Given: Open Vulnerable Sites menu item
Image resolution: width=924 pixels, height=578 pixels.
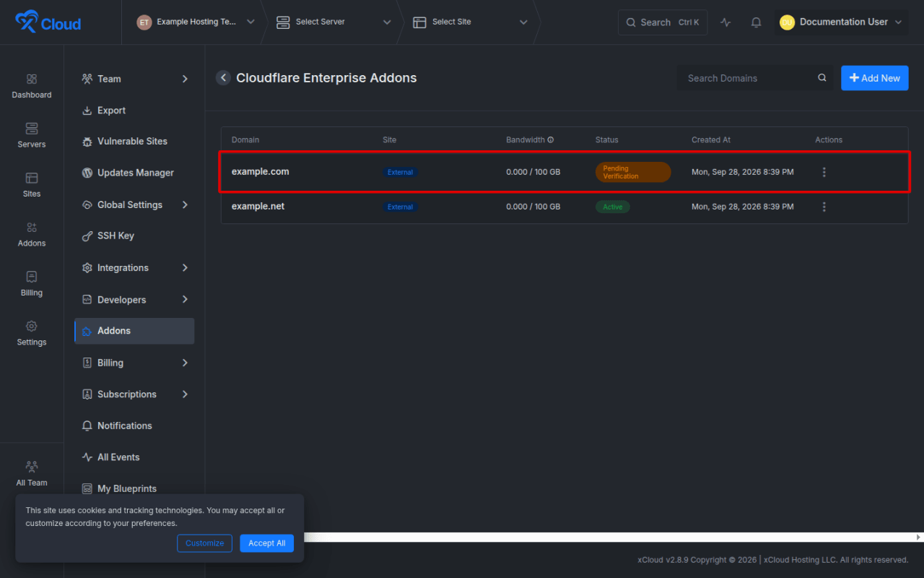Looking at the screenshot, I should click(x=134, y=142).
